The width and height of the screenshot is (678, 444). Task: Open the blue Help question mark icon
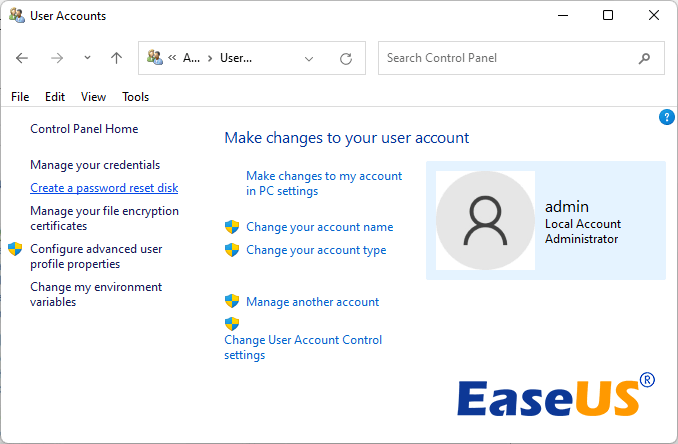click(667, 118)
